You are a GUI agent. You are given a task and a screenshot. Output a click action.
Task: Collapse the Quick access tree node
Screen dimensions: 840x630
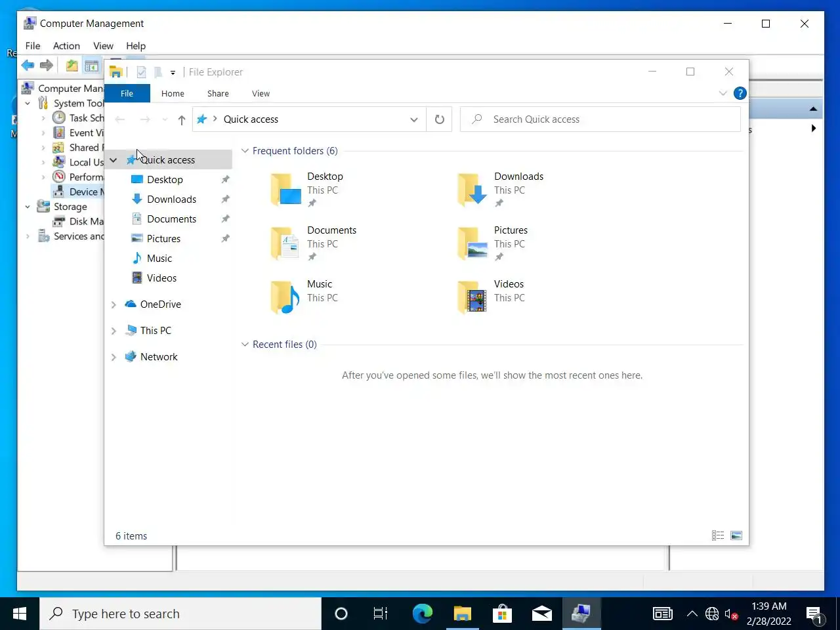coord(114,160)
